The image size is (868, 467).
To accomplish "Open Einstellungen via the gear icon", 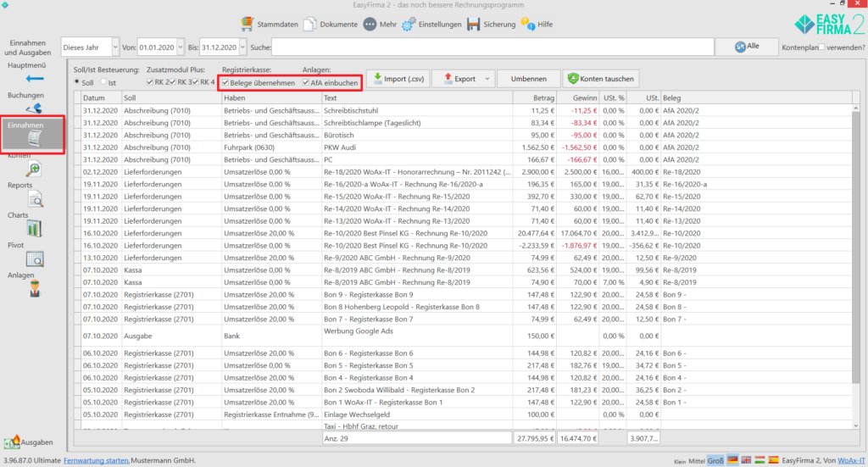I will tap(409, 25).
